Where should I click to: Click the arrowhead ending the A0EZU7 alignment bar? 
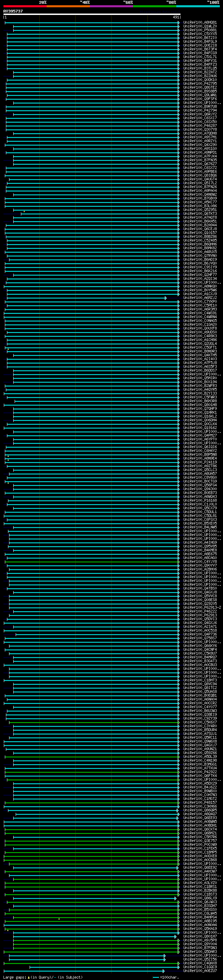pos(164,971)
